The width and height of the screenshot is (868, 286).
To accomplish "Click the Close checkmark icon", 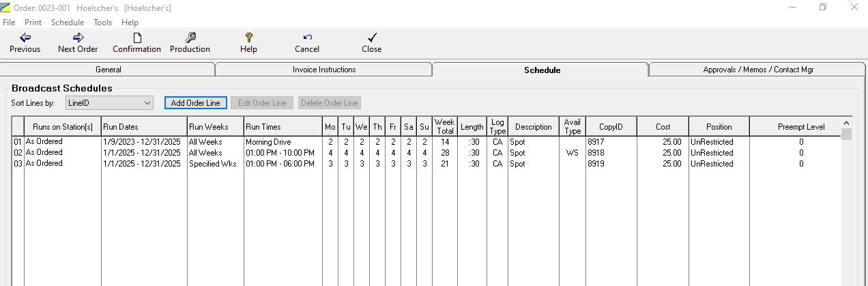I will click(371, 38).
